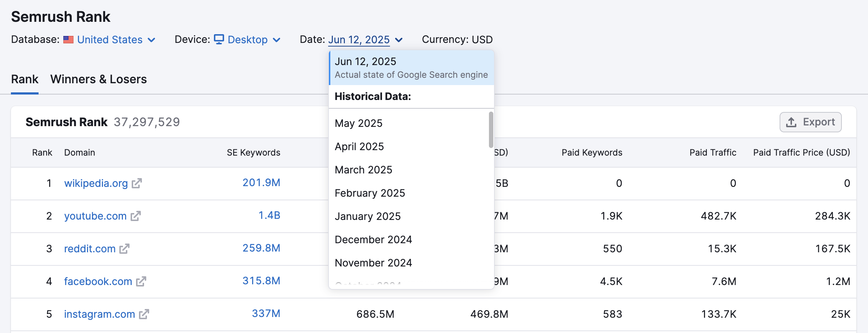Click the 201.9M SE Keywords value
The width and height of the screenshot is (868, 333).
[x=261, y=182]
